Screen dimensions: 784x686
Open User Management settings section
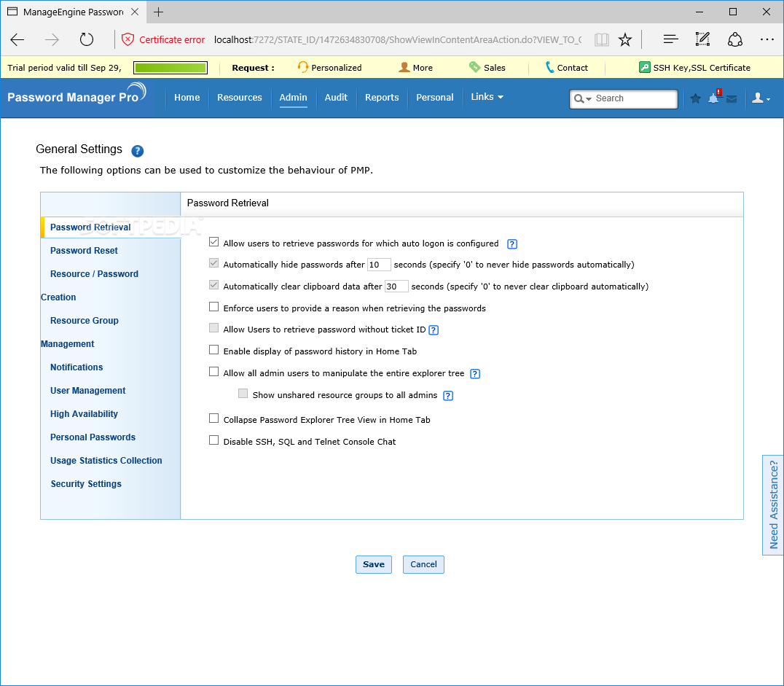coord(88,391)
